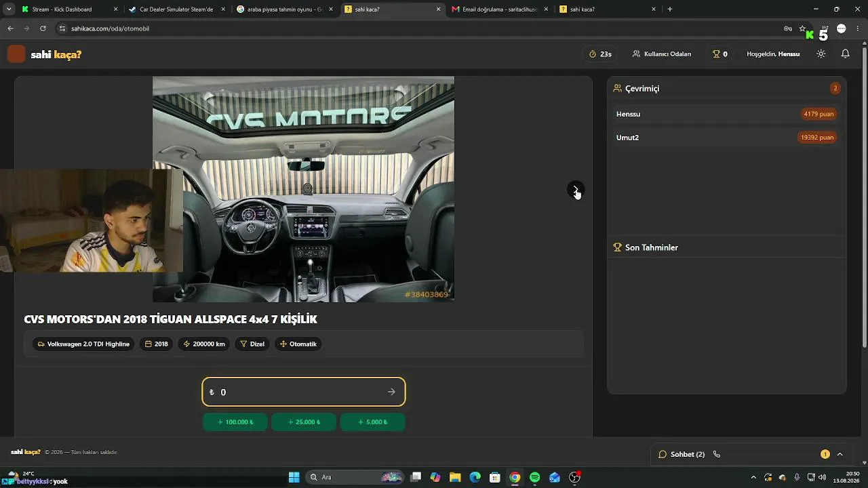Open a new browser tab
Viewport: 868px width, 488px height.
click(x=669, y=9)
